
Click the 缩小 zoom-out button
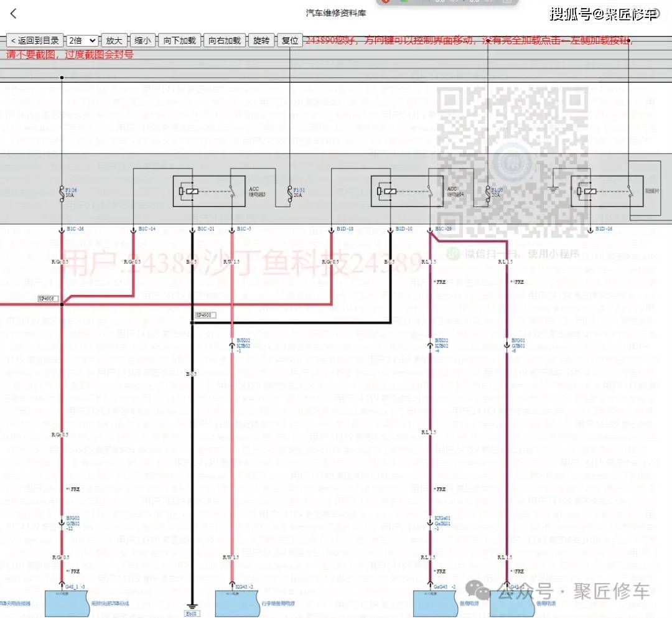pos(142,40)
